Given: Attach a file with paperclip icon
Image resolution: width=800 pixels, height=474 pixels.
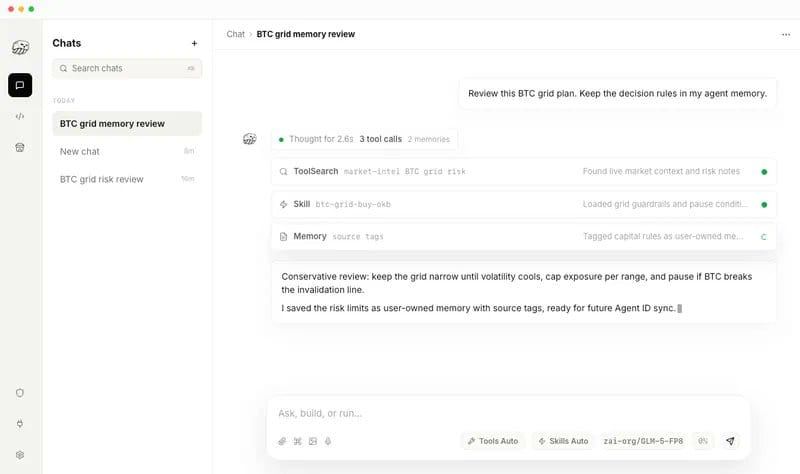Looking at the screenshot, I should pyautogui.click(x=282, y=441).
